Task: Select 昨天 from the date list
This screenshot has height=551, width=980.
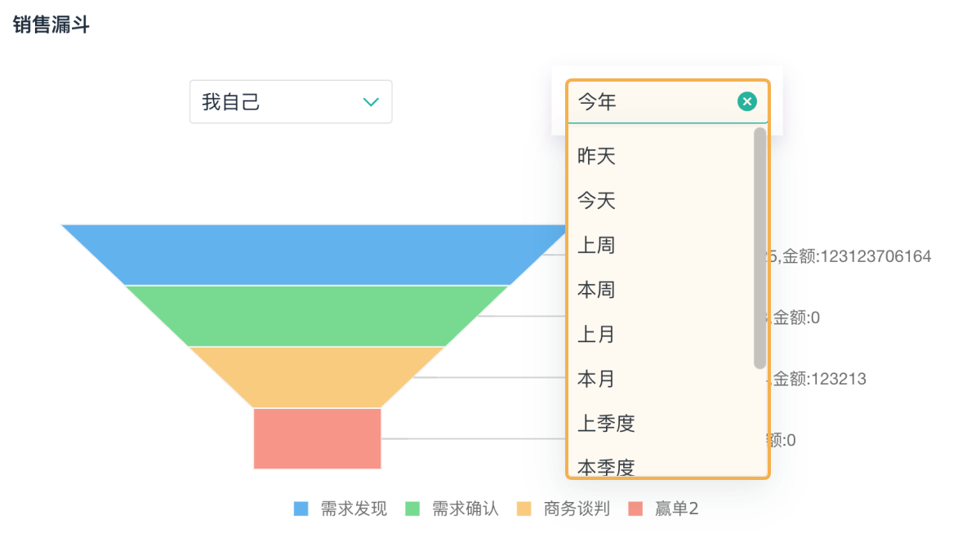Action: [x=596, y=156]
